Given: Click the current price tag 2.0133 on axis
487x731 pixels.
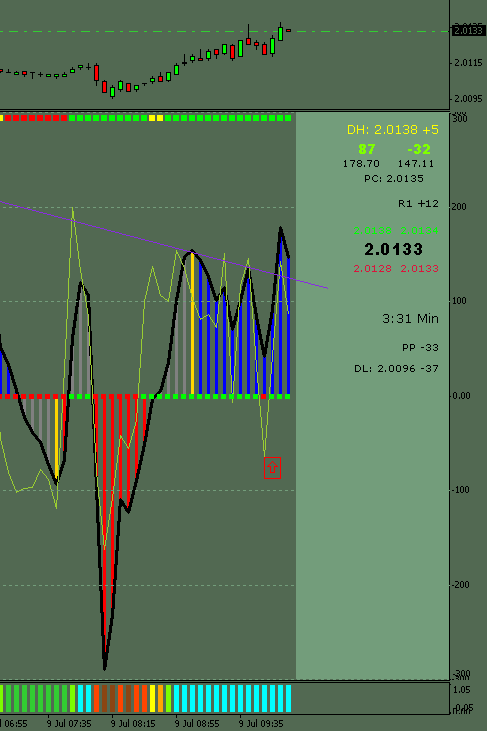Looking at the screenshot, I should click(x=468, y=31).
